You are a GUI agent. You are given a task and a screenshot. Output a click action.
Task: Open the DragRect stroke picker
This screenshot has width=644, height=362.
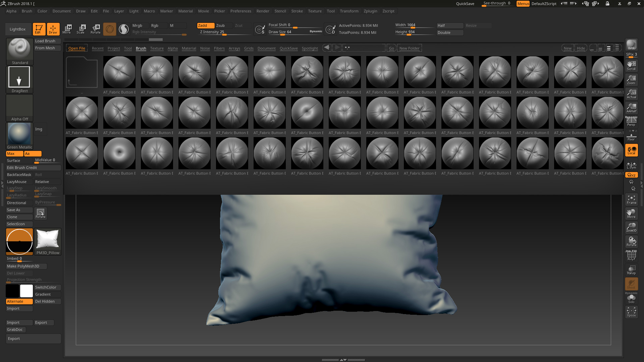pos(19,79)
